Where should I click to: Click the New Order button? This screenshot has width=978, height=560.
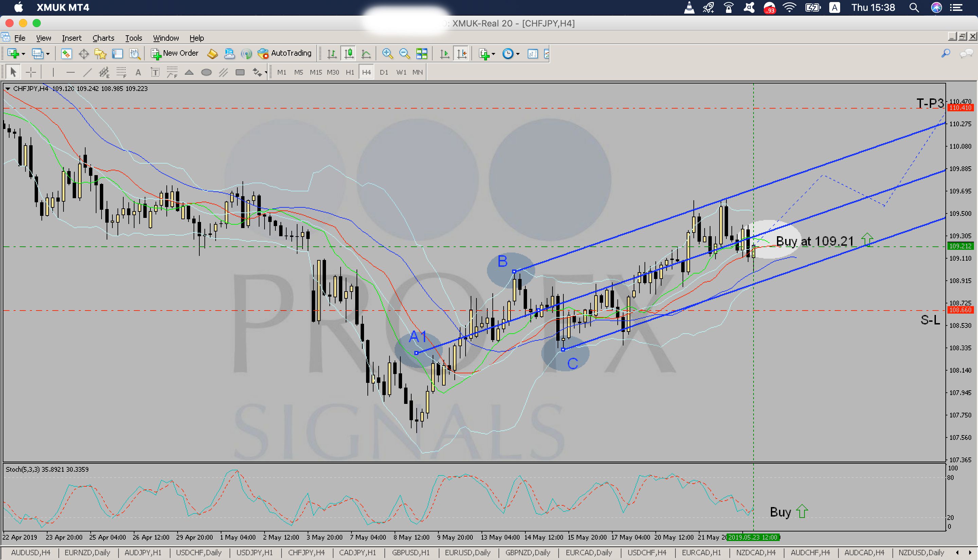(175, 54)
